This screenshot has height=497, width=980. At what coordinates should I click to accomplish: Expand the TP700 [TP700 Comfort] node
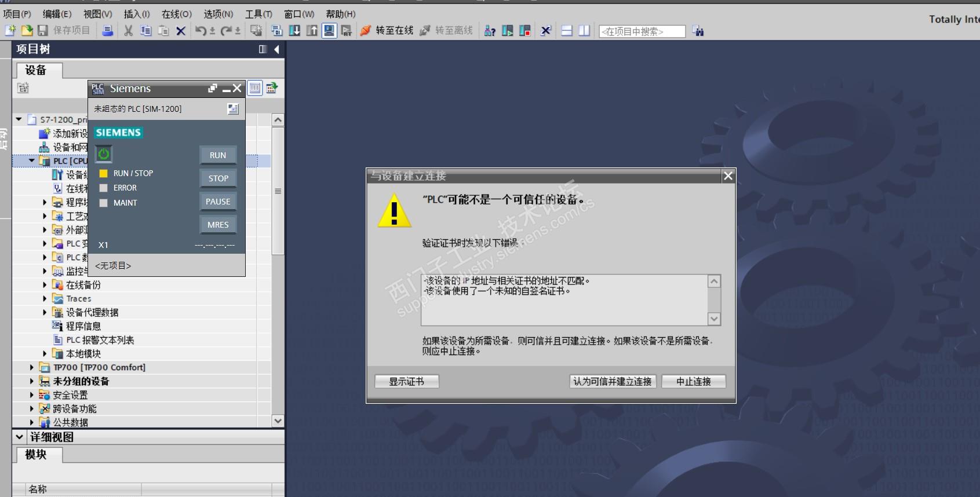point(32,367)
